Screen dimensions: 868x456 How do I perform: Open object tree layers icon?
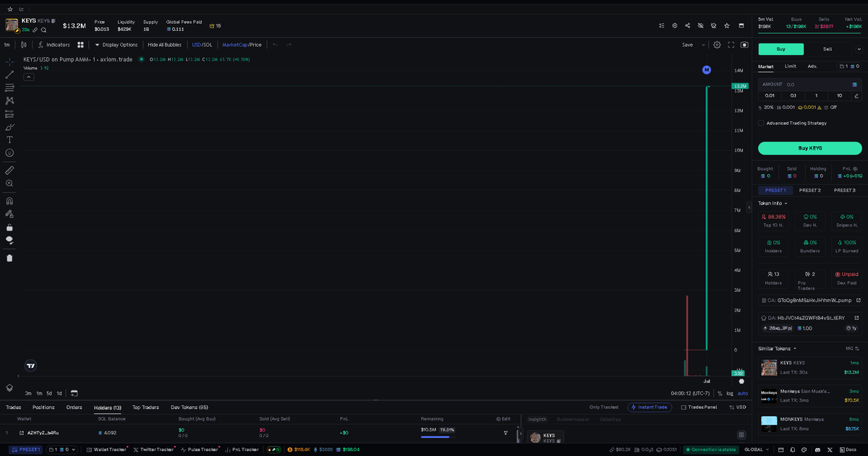[x=9, y=387]
